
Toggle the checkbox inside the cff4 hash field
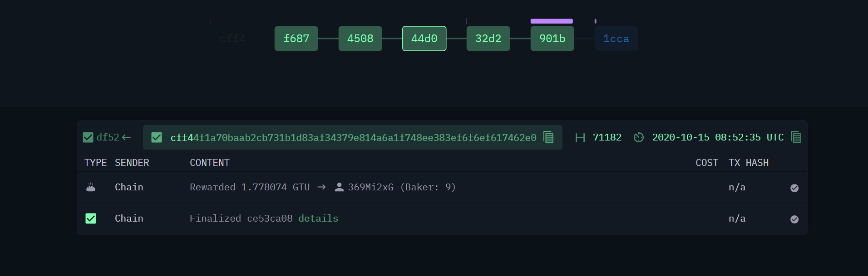tap(157, 137)
